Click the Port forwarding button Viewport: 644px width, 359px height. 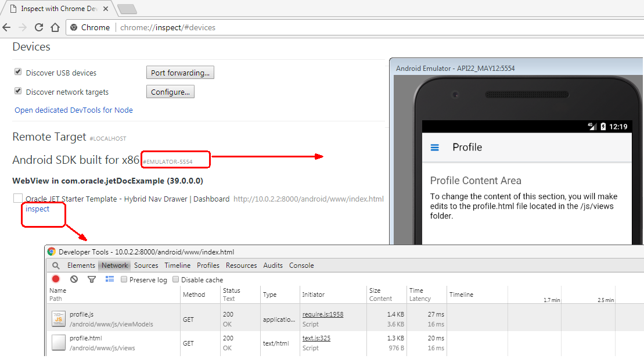coord(180,73)
